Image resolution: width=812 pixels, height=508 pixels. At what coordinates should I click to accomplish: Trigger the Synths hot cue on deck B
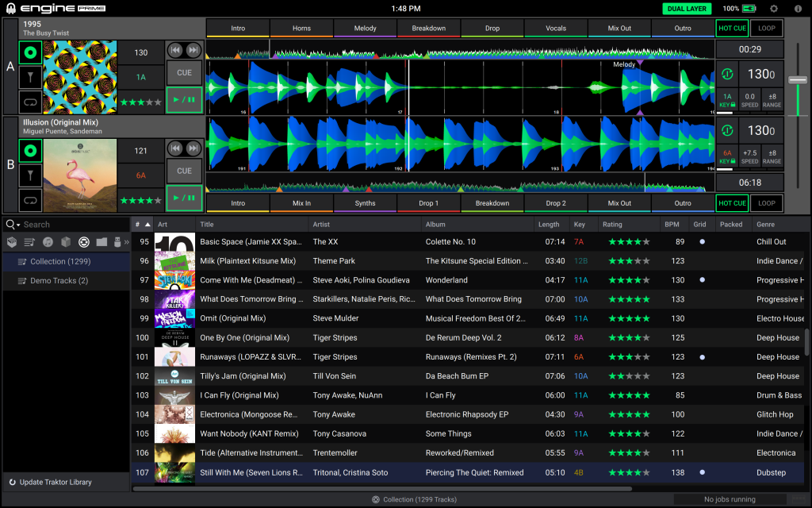click(365, 203)
